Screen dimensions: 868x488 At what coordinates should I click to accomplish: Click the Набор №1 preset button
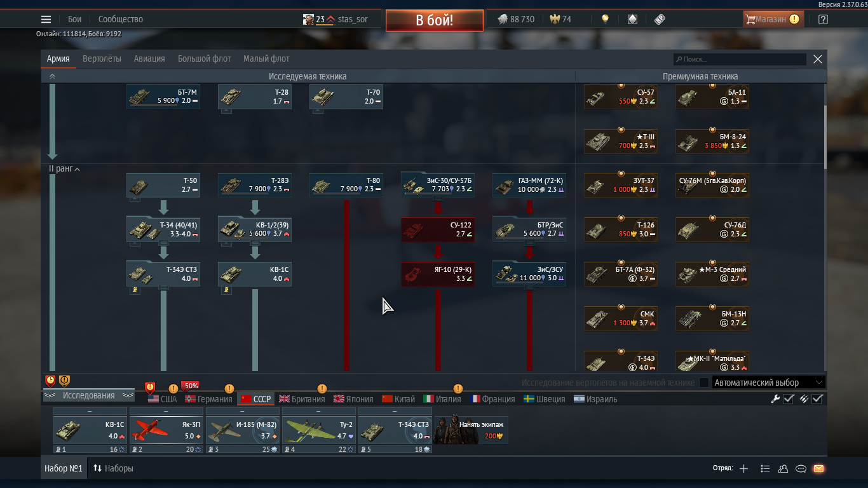pos(64,468)
